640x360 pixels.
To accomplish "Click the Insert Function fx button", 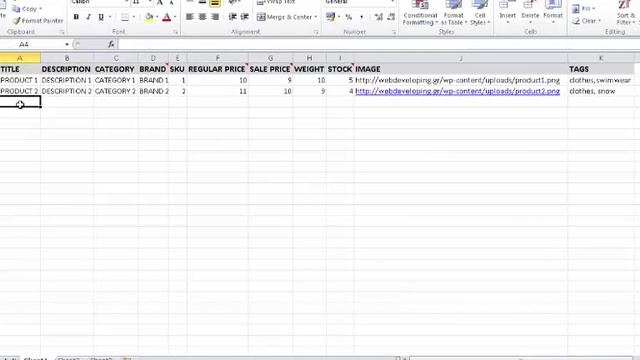I will click(111, 44).
